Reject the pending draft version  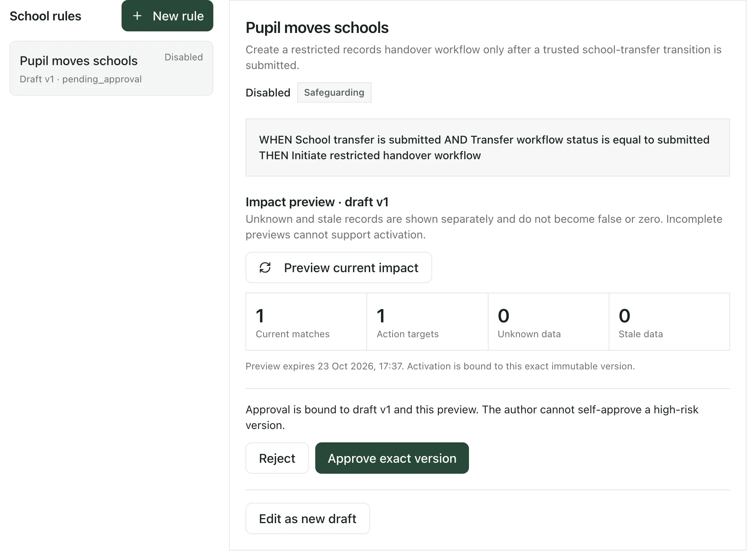click(x=277, y=458)
